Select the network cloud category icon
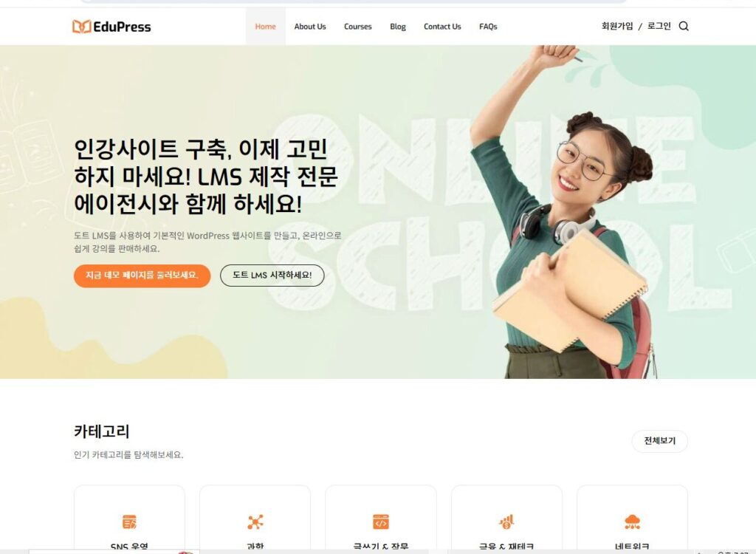This screenshot has width=756, height=554. [632, 521]
